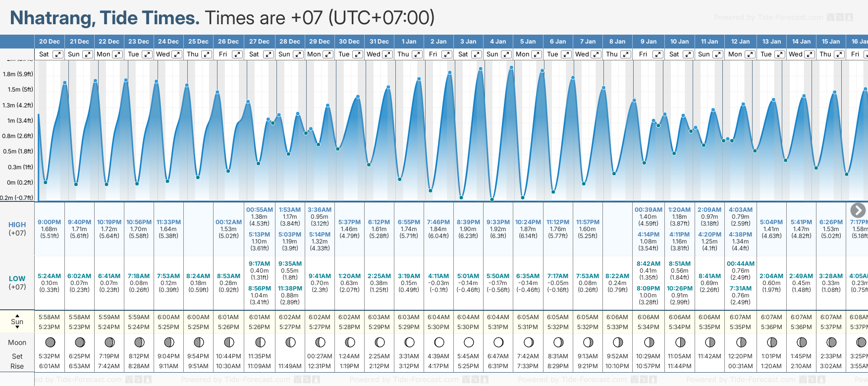
Task: Click the moon phase icon for 27 Dec
Action: pyautogui.click(x=260, y=342)
